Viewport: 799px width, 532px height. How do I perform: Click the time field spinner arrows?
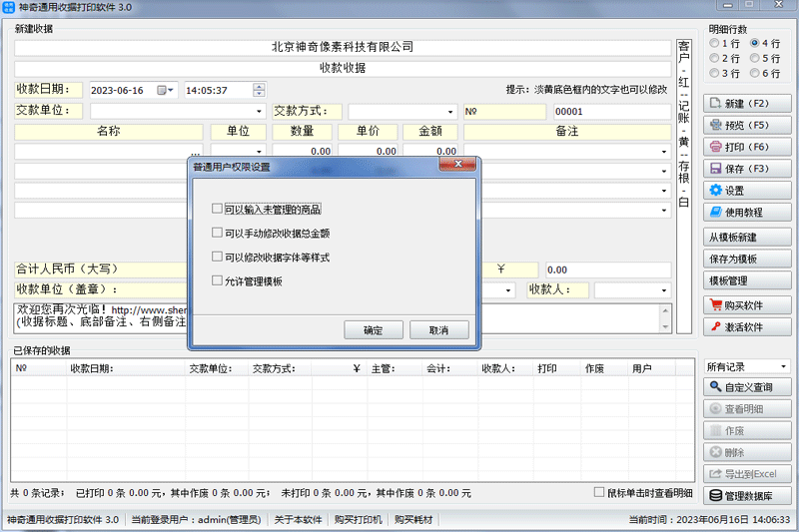[x=259, y=90]
